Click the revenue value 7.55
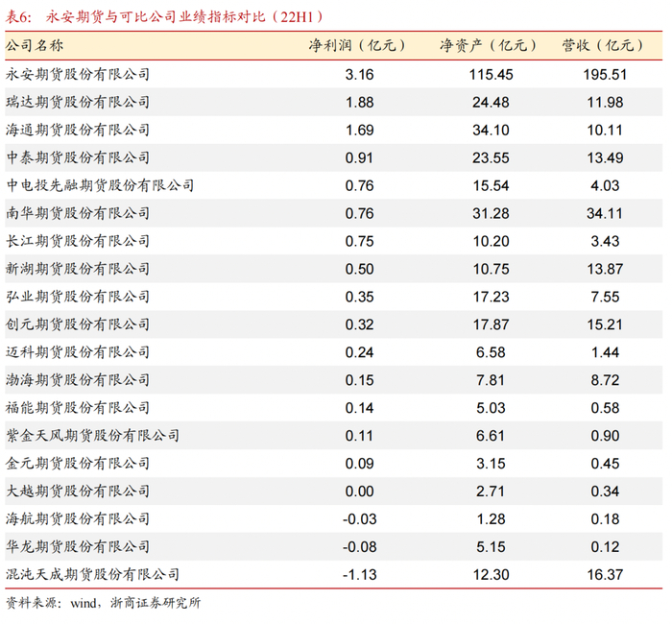Viewport: 672px width, 624px height. [605, 297]
